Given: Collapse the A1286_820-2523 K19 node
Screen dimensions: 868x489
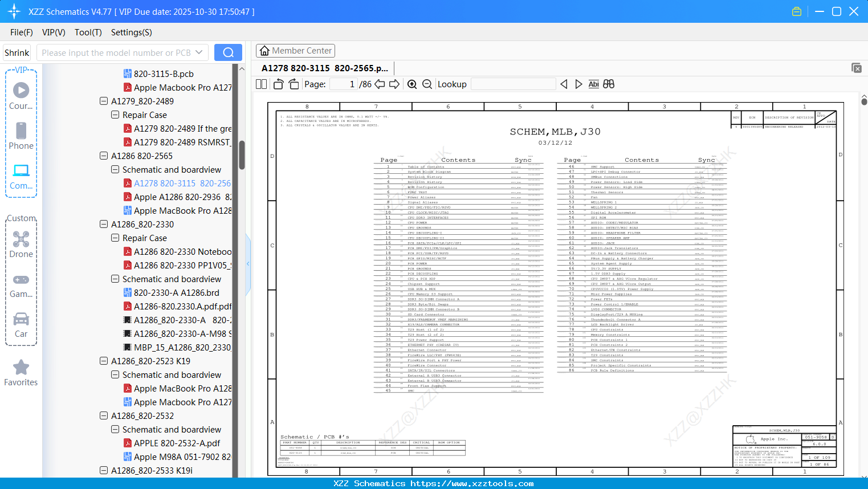Looking at the screenshot, I should click(x=104, y=361).
